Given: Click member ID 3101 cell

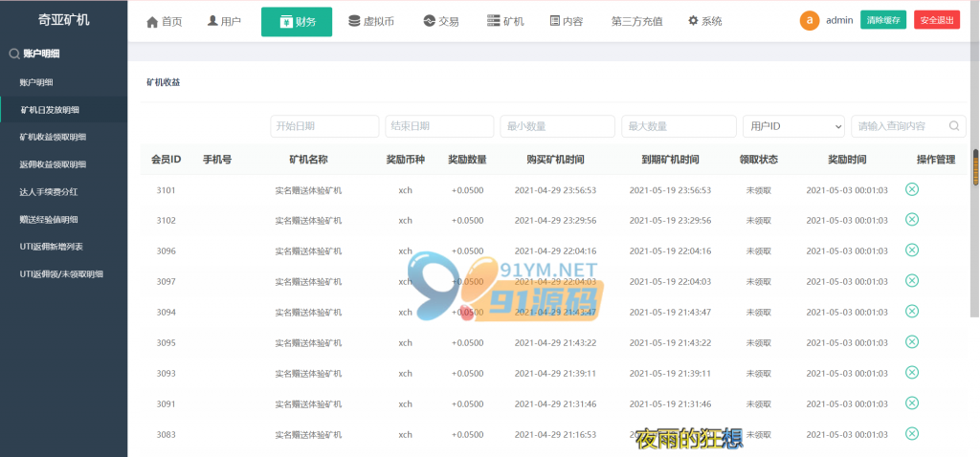Looking at the screenshot, I should [x=167, y=190].
